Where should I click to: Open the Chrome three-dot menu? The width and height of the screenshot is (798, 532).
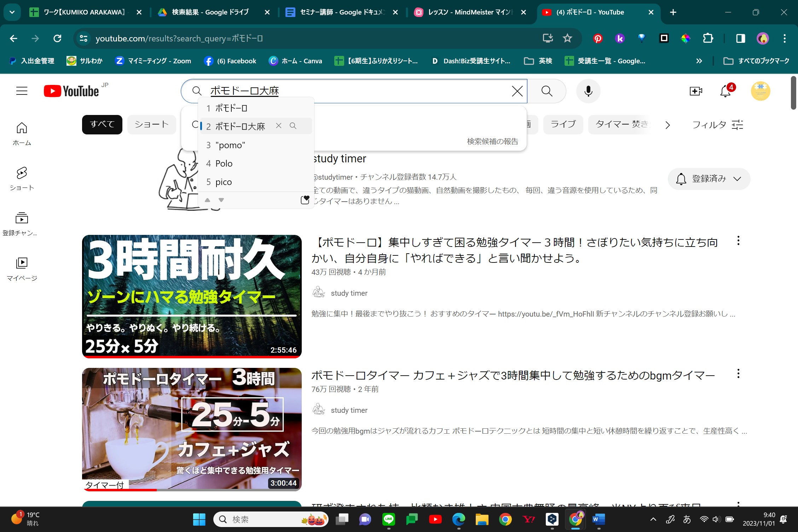tap(785, 38)
